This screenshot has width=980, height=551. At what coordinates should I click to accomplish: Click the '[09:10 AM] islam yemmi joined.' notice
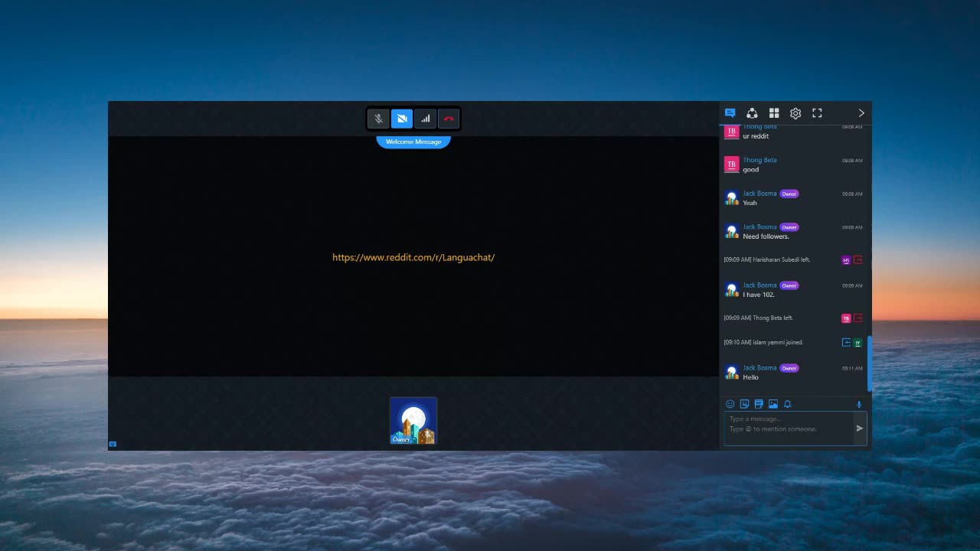[763, 342]
